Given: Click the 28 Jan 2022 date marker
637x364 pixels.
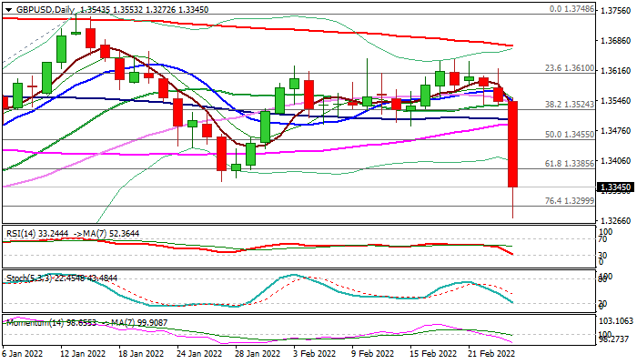Looking at the screenshot, I should point(257,353).
